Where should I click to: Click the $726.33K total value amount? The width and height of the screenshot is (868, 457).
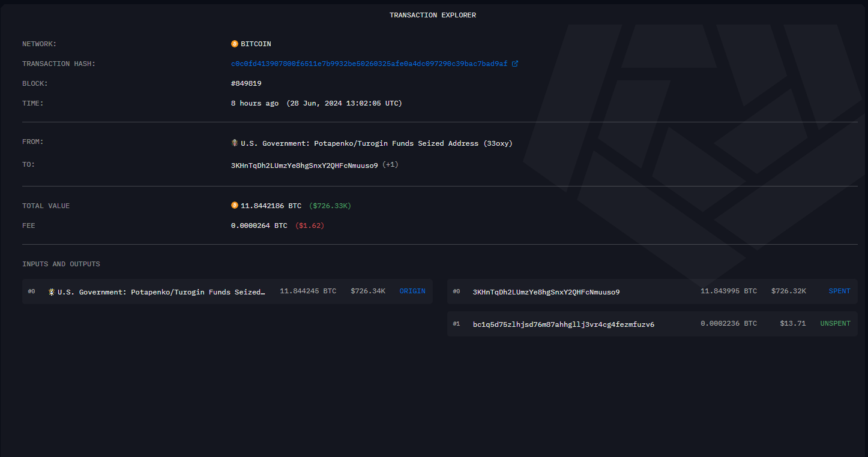(x=330, y=206)
